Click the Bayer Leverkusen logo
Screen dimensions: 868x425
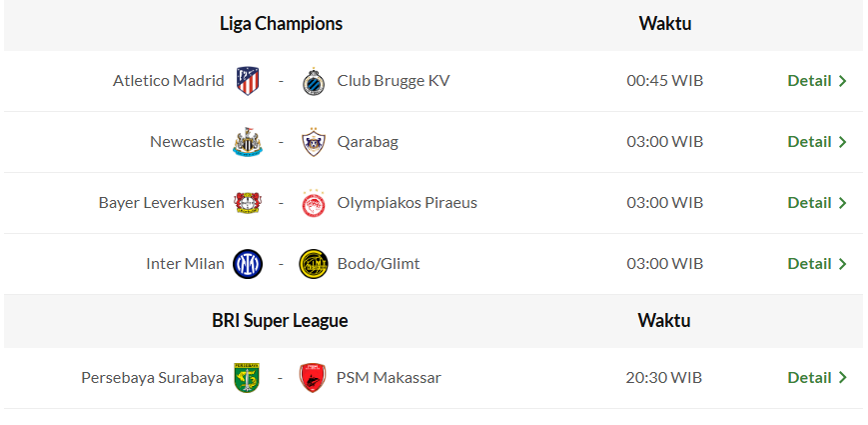point(248,203)
